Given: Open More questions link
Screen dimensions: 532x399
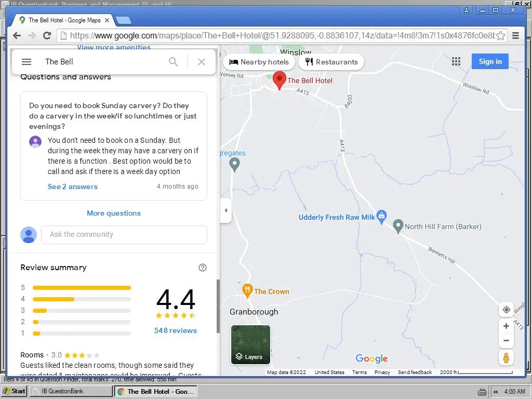Looking at the screenshot, I should point(114,213).
